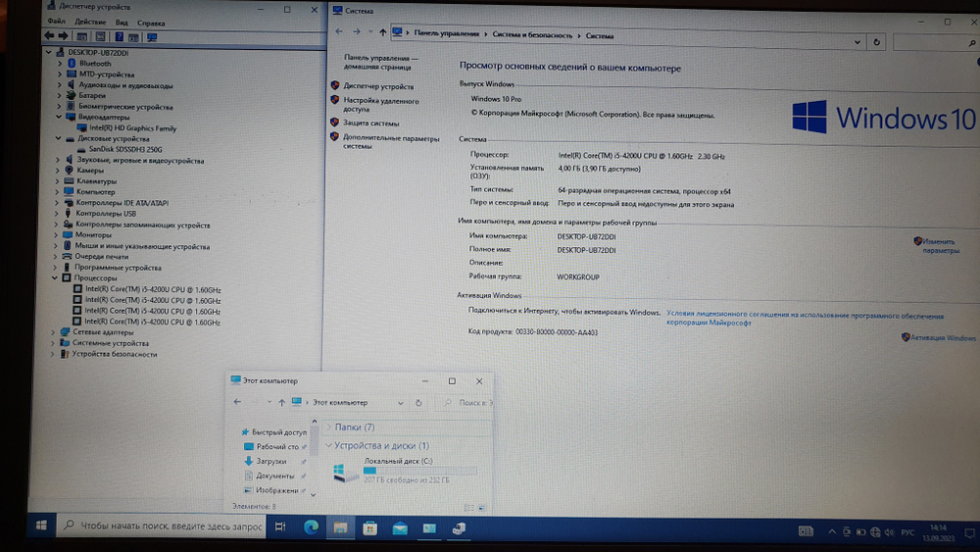Click back arrow in Этот компьютер window

click(x=237, y=402)
